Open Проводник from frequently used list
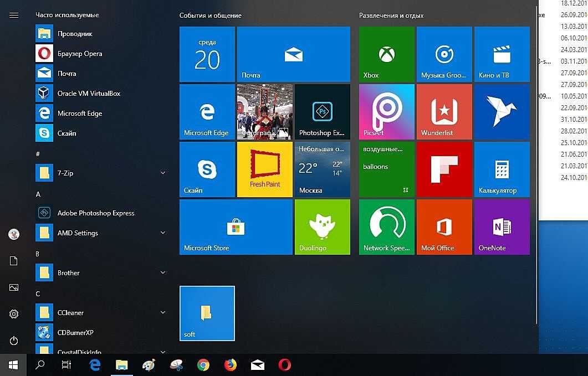This screenshot has height=376, width=588. (x=101, y=33)
